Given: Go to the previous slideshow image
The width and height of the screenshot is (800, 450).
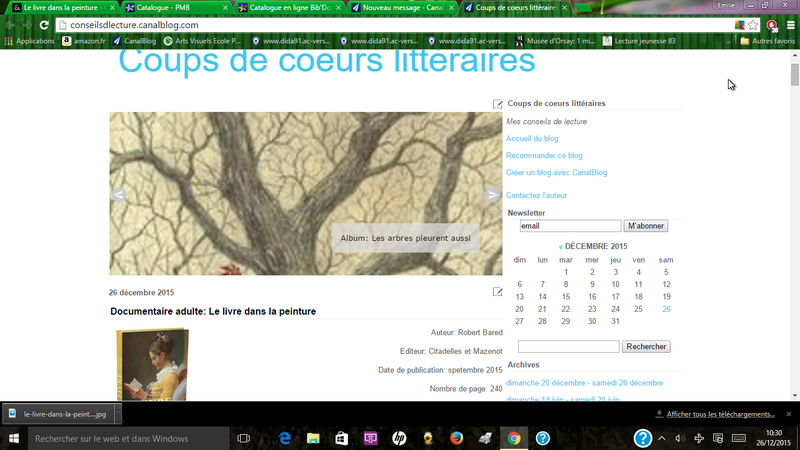Looking at the screenshot, I should pyautogui.click(x=119, y=195).
